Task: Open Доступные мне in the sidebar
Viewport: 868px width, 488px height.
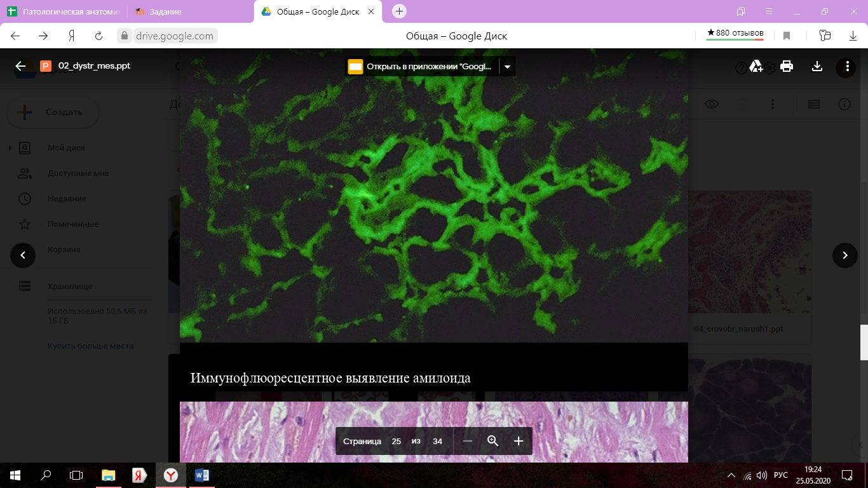Action: (x=78, y=173)
